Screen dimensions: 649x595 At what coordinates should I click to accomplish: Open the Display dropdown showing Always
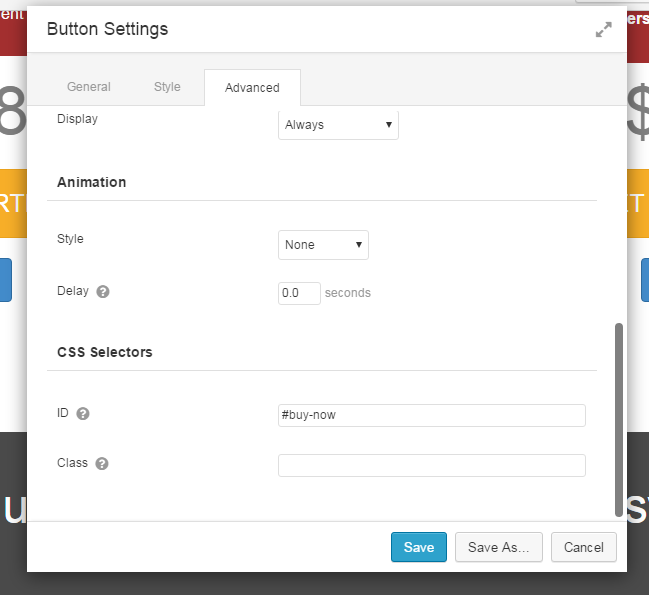[338, 125]
